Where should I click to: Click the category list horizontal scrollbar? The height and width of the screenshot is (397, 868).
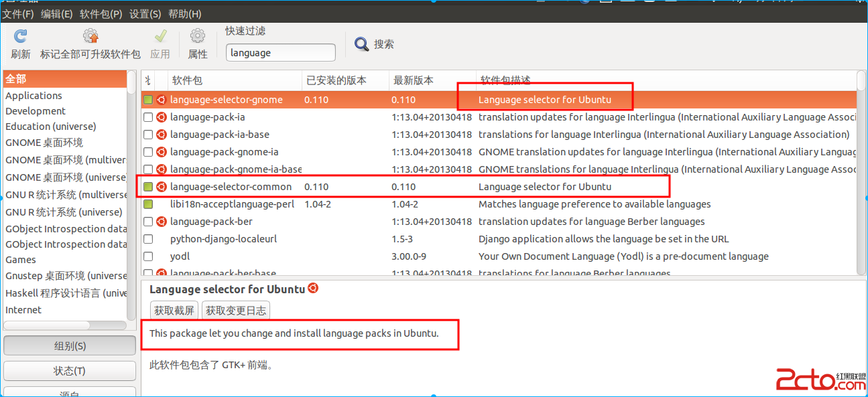coord(65,325)
